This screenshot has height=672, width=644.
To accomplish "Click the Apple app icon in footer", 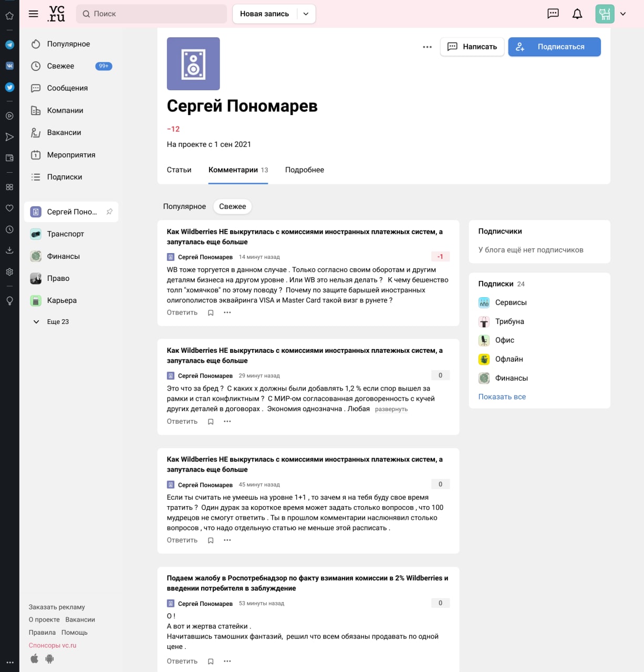I will 35,658.
